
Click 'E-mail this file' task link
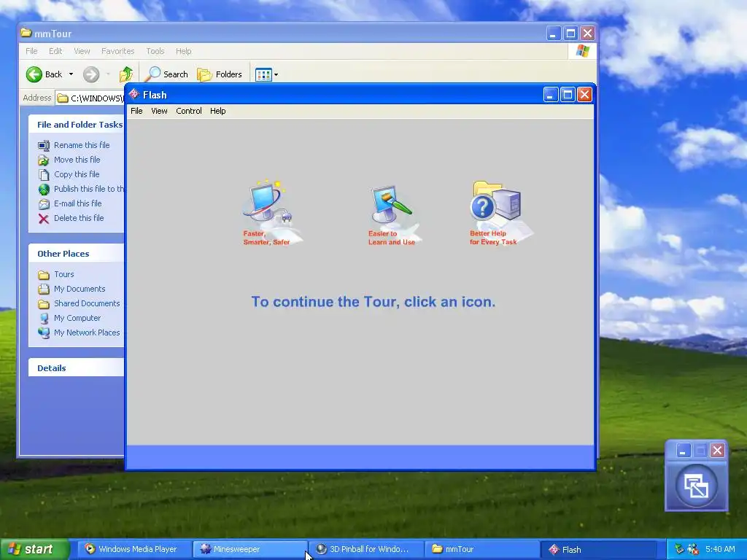pos(77,203)
